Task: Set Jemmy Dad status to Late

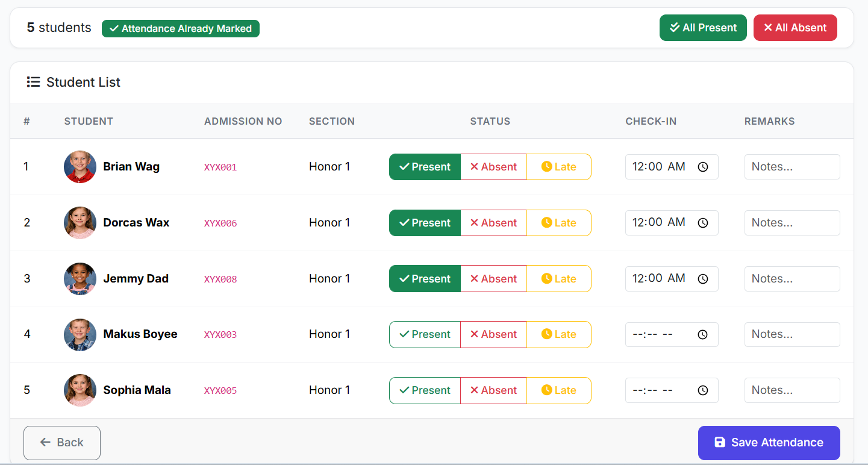Action: coord(558,279)
